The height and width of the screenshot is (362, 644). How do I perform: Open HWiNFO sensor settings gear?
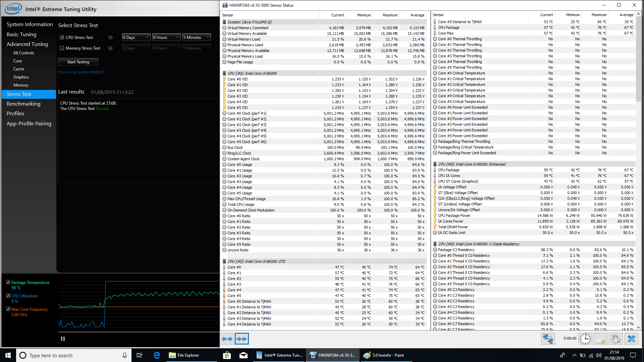[x=616, y=339]
